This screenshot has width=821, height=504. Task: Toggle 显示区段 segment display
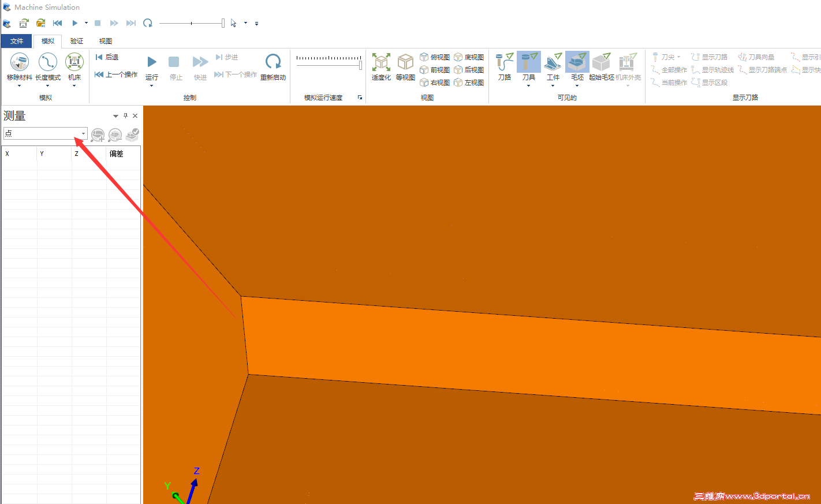click(710, 83)
